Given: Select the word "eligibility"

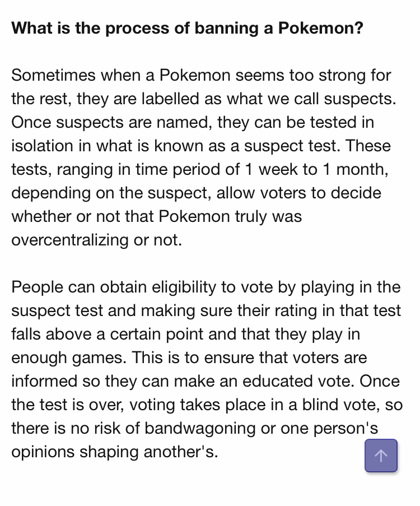Looking at the screenshot, I should (184, 287).
